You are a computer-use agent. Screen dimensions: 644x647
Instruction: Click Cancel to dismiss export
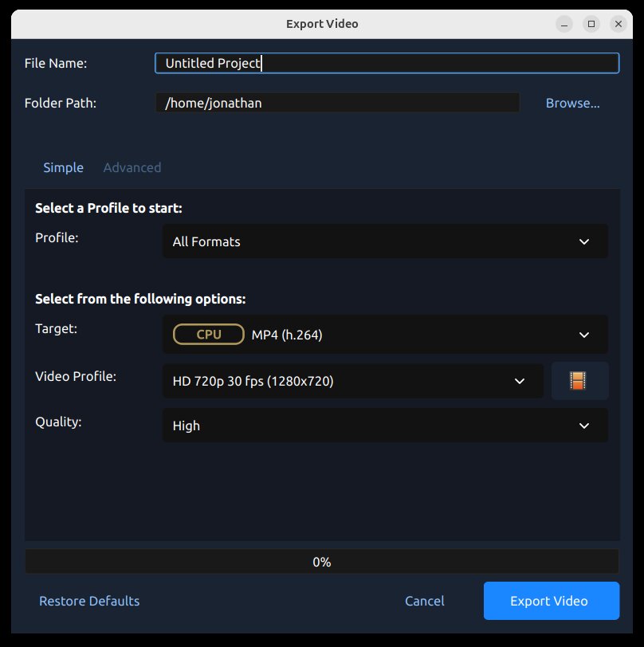click(424, 601)
